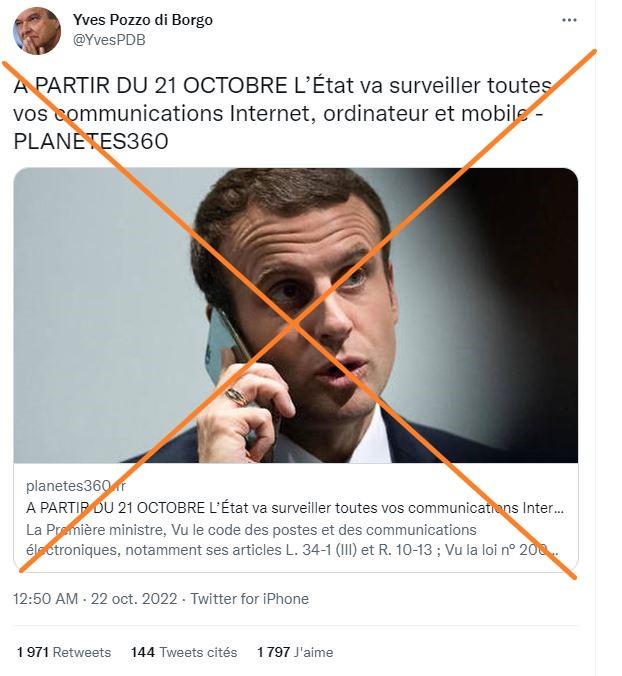Open the three-dot more options menu
622x676 pixels.
pos(569,20)
